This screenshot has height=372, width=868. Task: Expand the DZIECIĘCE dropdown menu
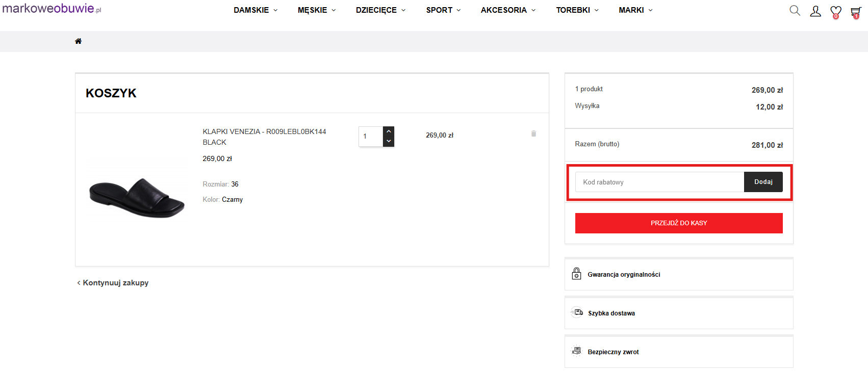380,10
